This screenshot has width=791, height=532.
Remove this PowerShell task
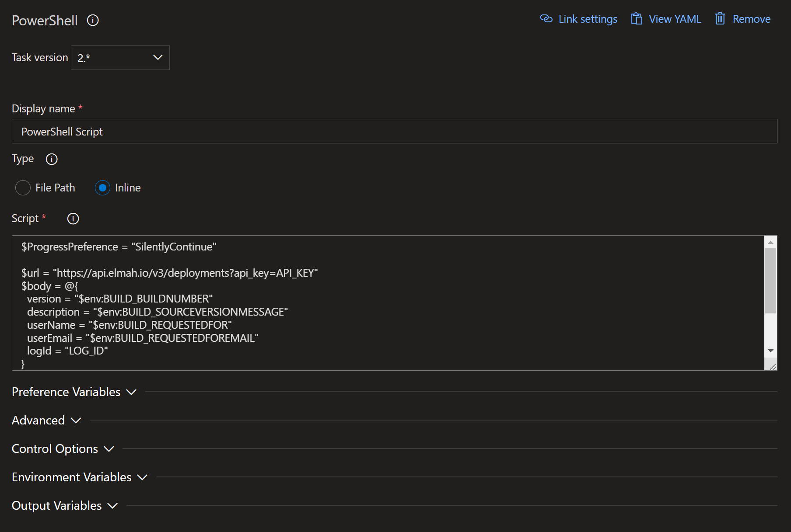point(743,19)
